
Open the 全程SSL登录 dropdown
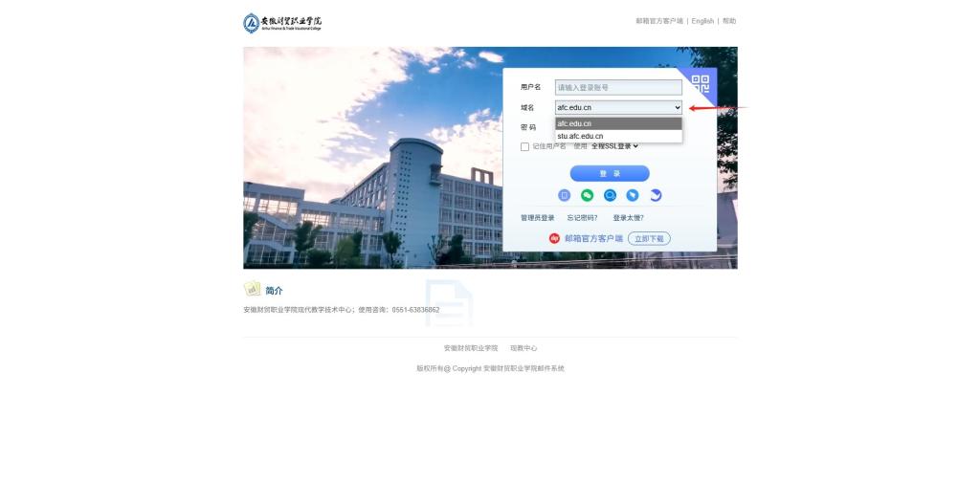(x=614, y=146)
